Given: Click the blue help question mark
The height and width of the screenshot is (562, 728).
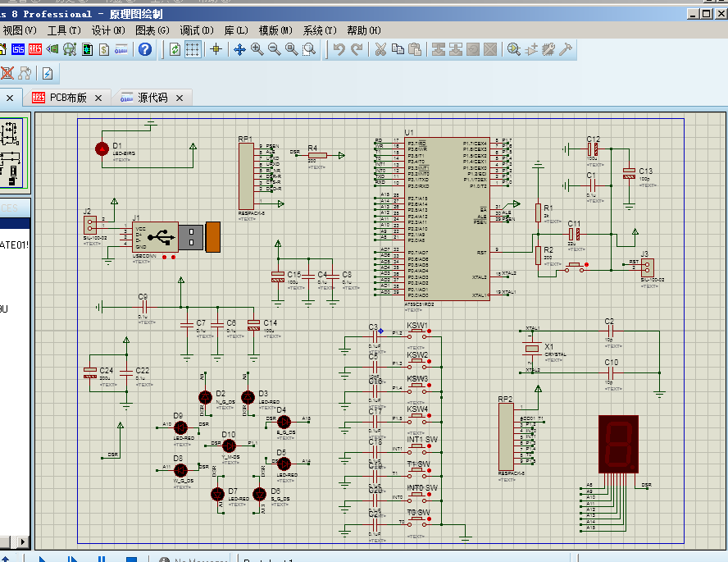Looking at the screenshot, I should pos(145,49).
